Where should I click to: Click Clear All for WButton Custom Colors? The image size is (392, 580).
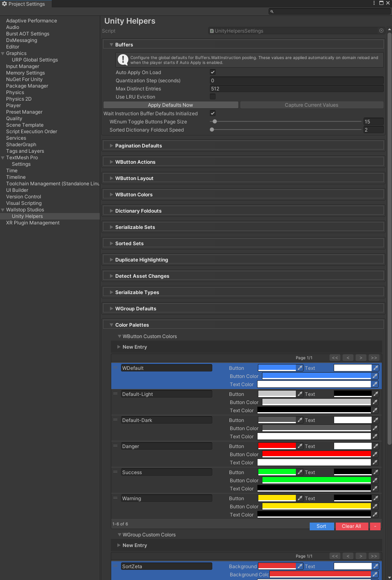[351, 526]
